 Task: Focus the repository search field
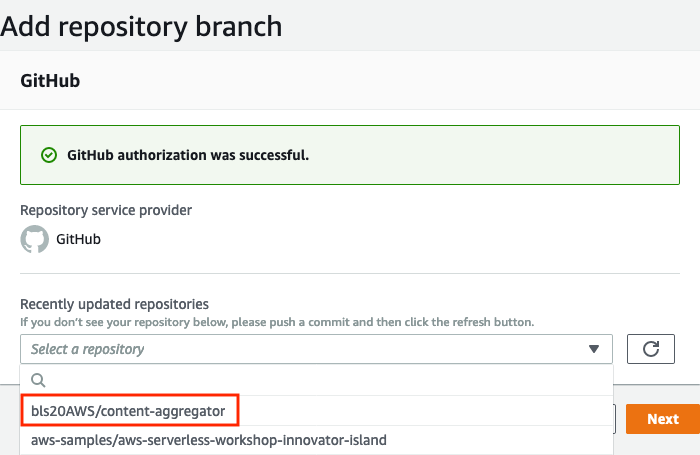pos(317,380)
